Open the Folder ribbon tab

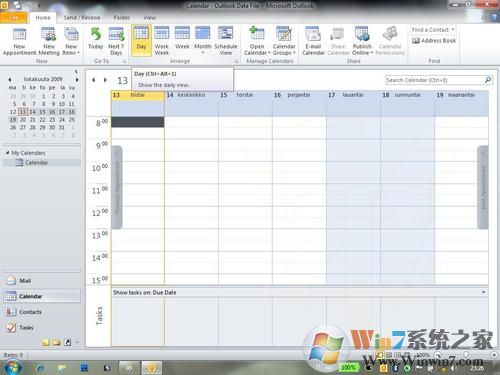tap(122, 17)
